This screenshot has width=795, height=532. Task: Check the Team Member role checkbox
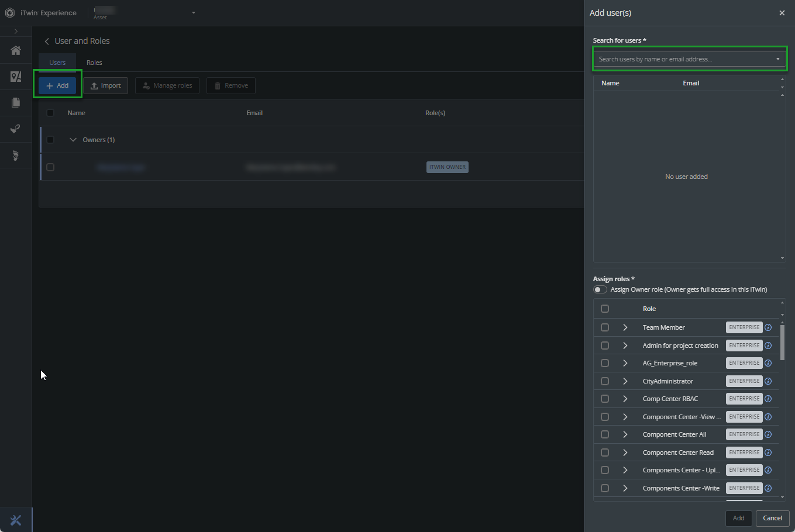pyautogui.click(x=605, y=328)
